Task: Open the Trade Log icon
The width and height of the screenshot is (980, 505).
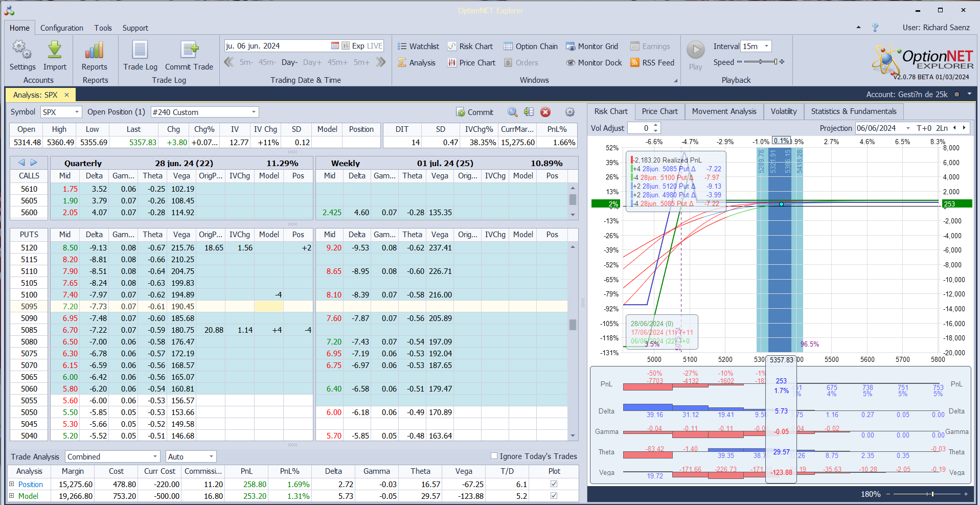Action: tap(140, 50)
